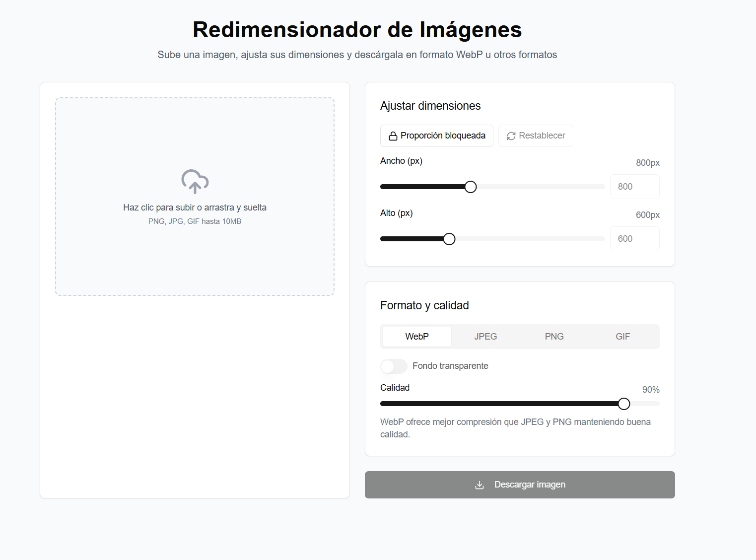Click the download arrow icon on Descargar imagen

[x=479, y=485]
